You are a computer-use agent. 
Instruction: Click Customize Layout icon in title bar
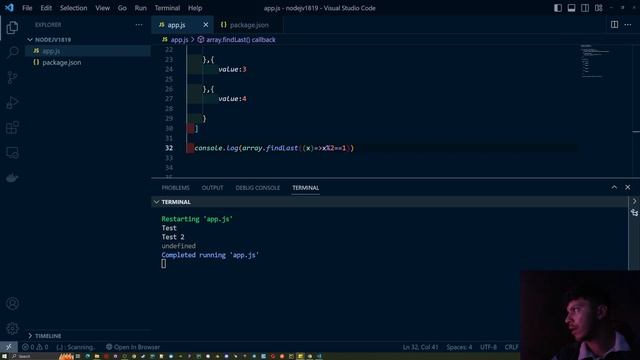598,8
